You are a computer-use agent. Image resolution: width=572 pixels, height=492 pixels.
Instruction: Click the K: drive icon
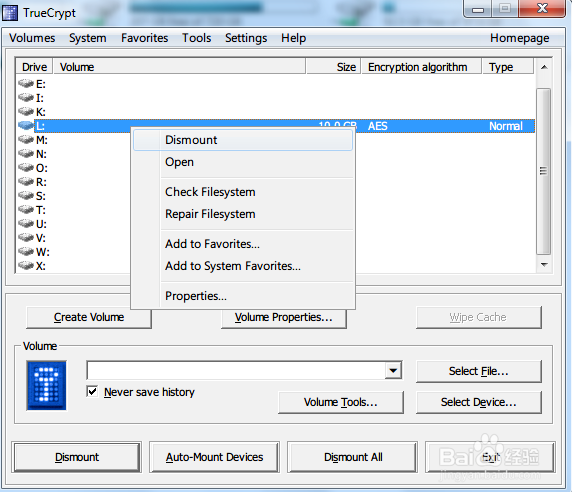tap(26, 111)
